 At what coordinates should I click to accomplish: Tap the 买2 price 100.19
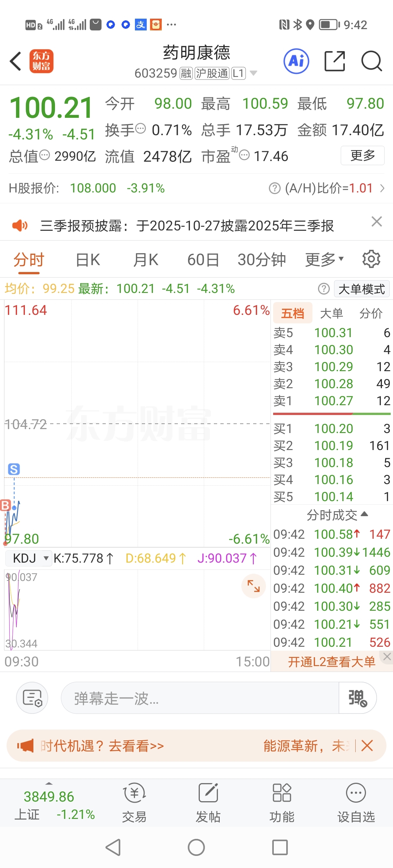[x=333, y=445]
